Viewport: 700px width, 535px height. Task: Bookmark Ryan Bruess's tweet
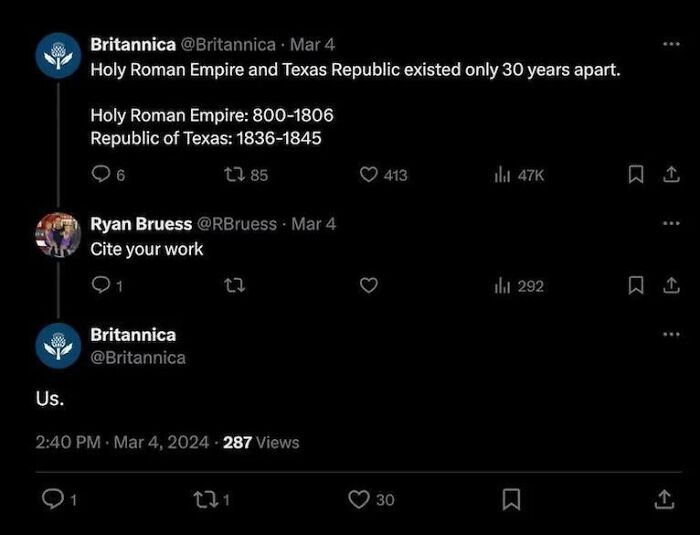pos(634,286)
